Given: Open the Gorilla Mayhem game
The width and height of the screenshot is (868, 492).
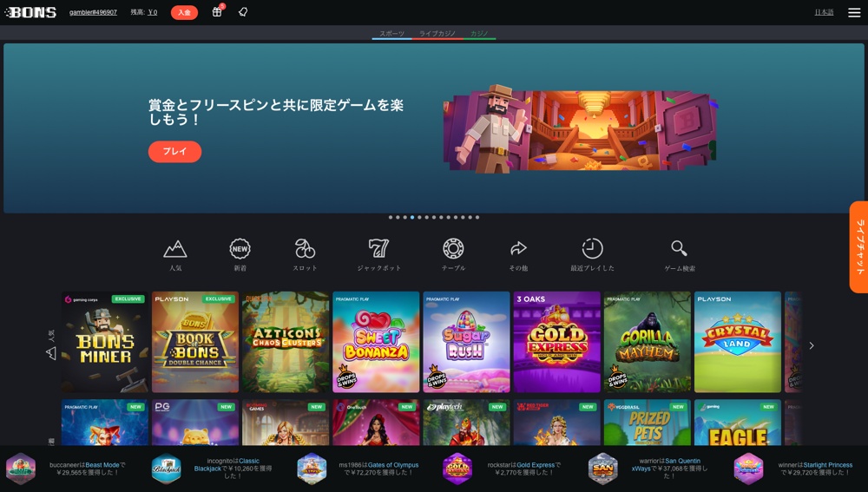Looking at the screenshot, I should (648, 342).
